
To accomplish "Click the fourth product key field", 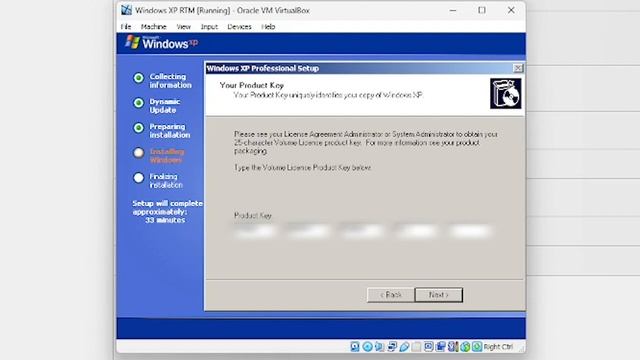I will point(416,231).
